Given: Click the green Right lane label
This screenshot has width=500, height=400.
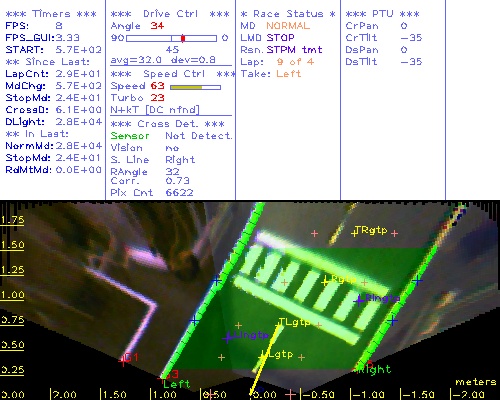Looking at the screenshot, I should [374, 369].
